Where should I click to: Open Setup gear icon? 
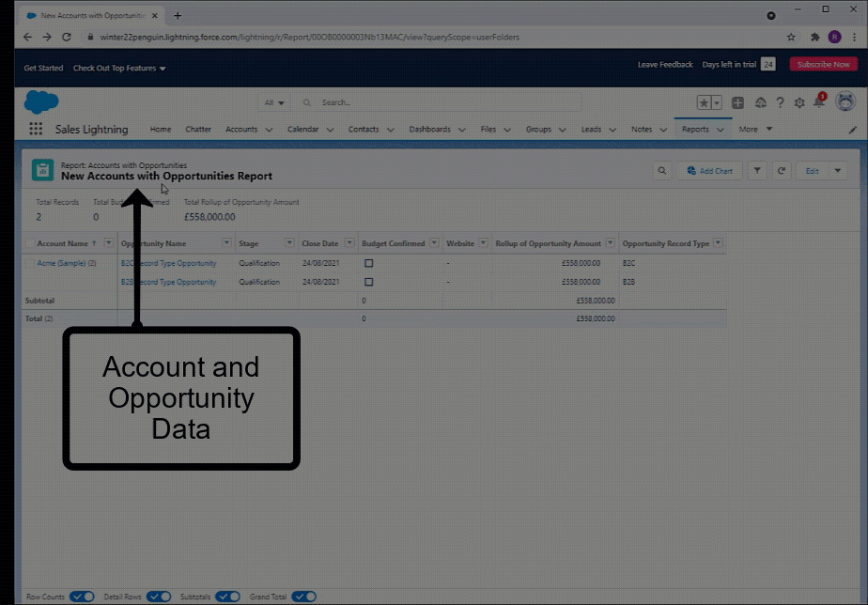pos(799,102)
